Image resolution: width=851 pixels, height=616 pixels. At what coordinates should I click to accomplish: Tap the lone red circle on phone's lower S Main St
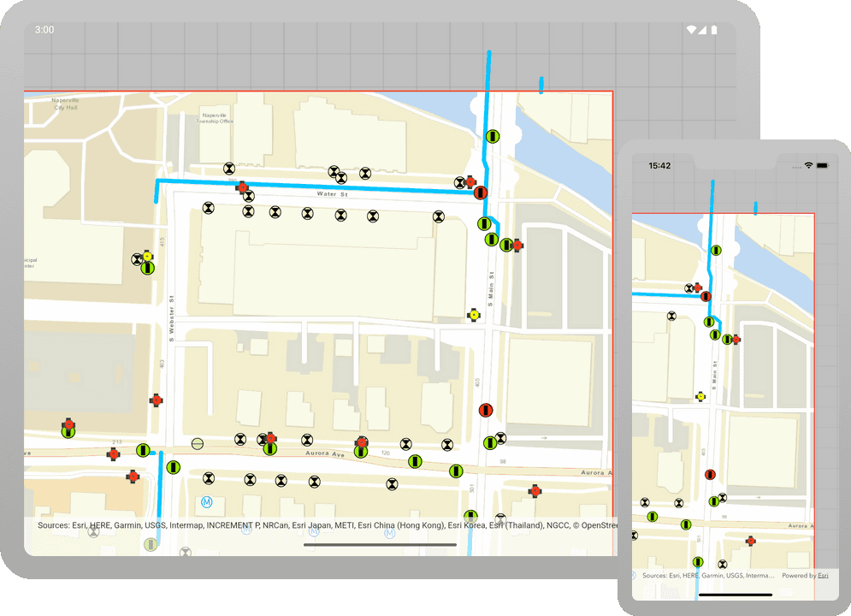click(x=710, y=475)
